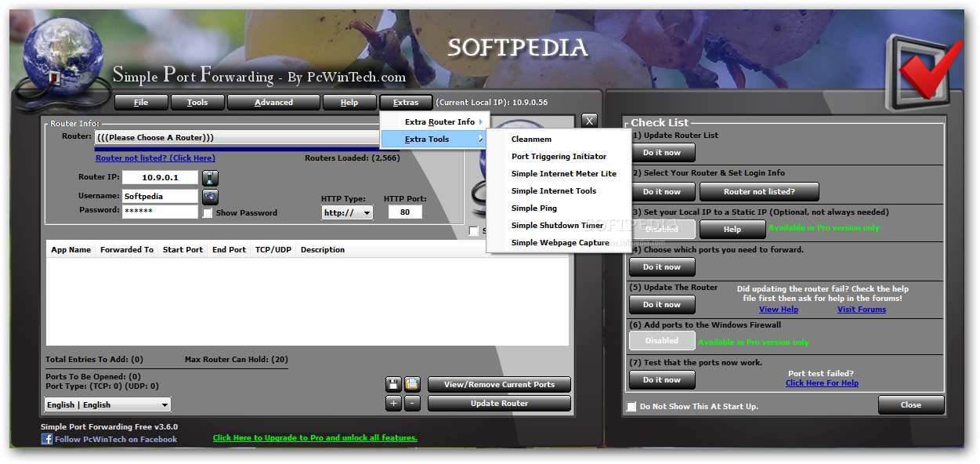980x464 pixels.
Task: Select Port Triggering Initiator
Action: 558,157
